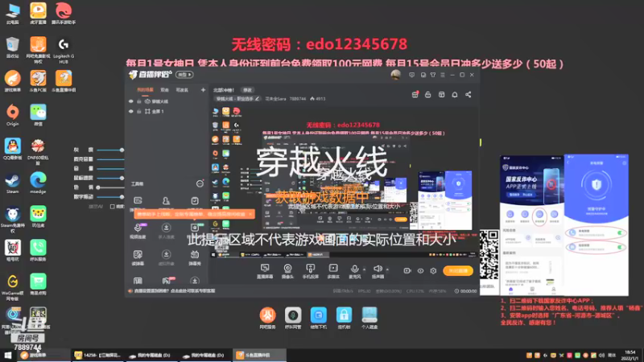The height and width of the screenshot is (362, 644).
Task: Switch to the first scene tab in 直播伴侣
Action: tap(145, 90)
